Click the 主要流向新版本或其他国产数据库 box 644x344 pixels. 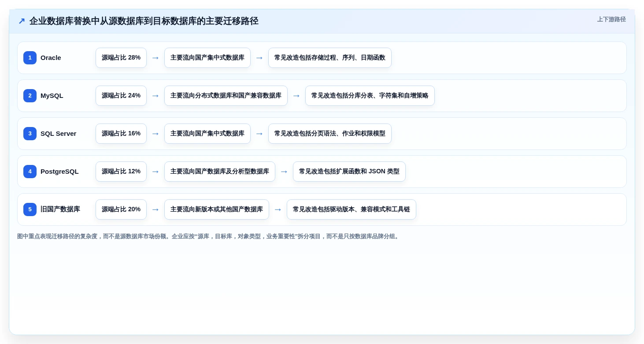217,209
